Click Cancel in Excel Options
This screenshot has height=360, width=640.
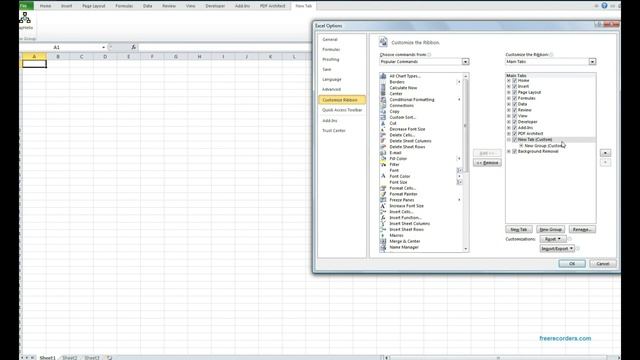coord(603,264)
